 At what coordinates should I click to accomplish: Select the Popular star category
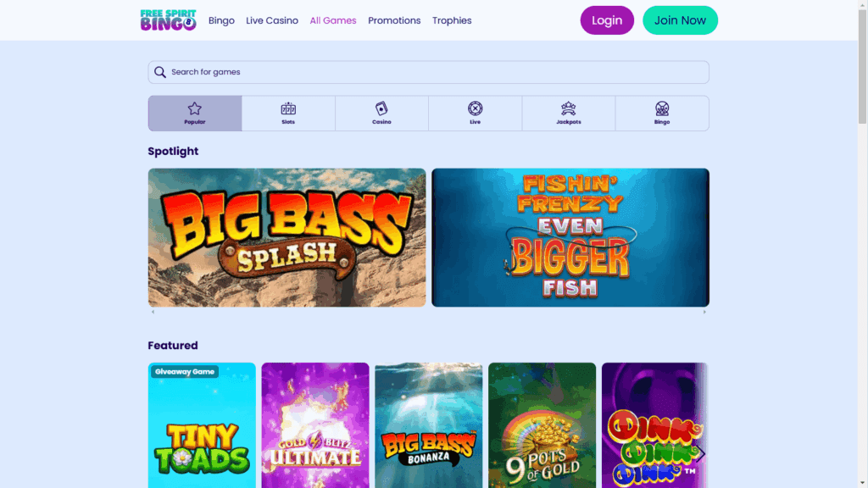tap(195, 114)
